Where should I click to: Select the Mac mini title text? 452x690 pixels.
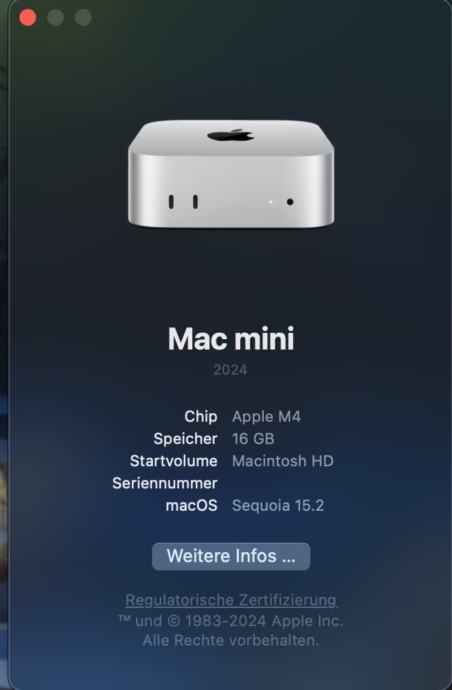(x=231, y=339)
